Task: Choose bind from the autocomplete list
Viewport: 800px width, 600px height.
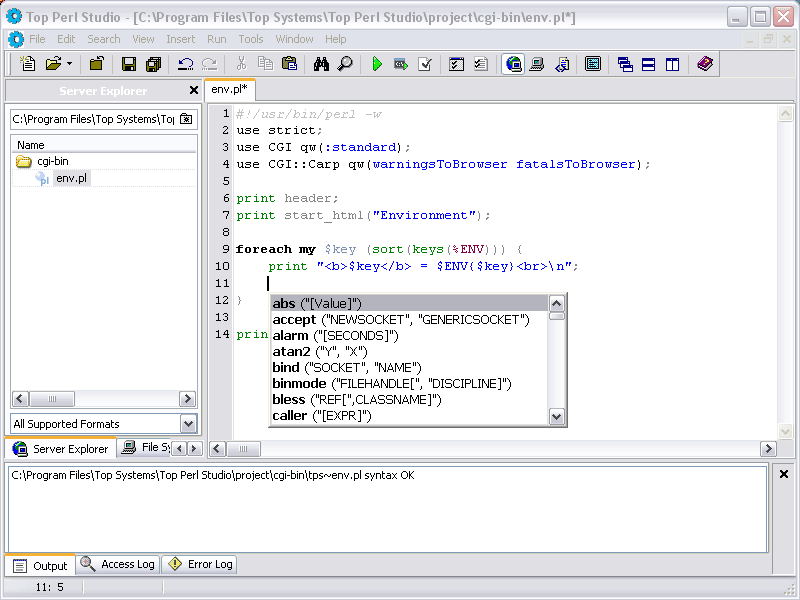Action: pos(409,367)
